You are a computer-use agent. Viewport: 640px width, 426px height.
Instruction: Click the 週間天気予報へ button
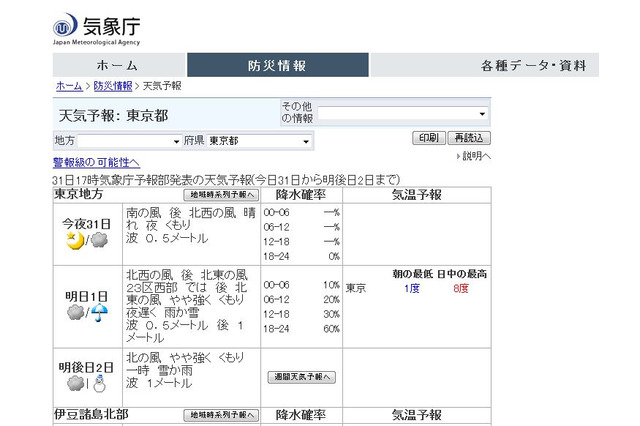(302, 377)
